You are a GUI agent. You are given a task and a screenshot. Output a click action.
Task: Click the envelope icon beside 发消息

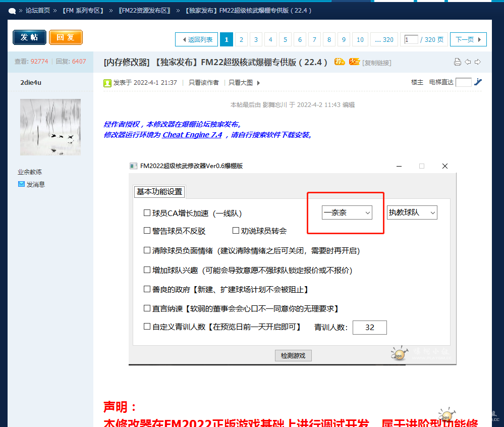pyautogui.click(x=21, y=184)
